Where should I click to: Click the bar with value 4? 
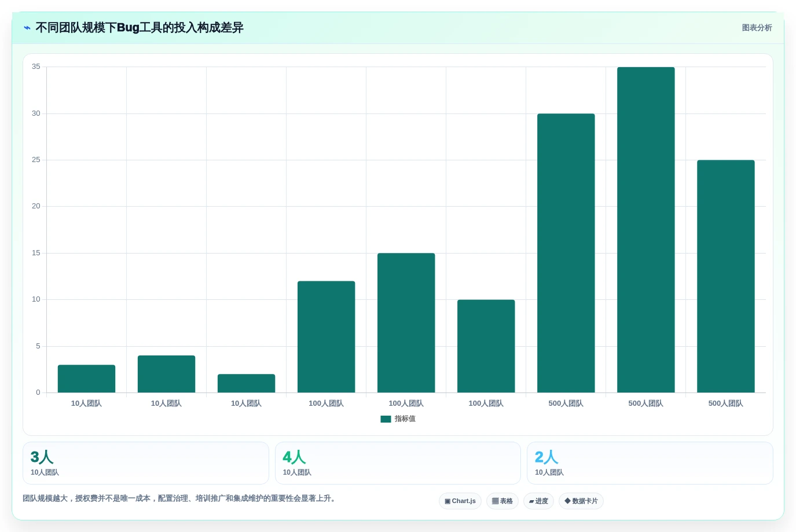167,374
